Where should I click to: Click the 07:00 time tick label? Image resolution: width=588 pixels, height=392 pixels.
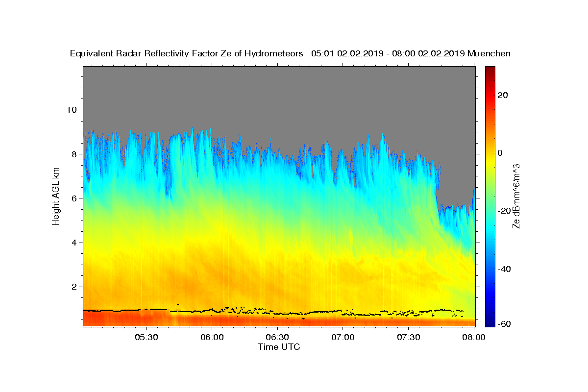[x=343, y=337]
